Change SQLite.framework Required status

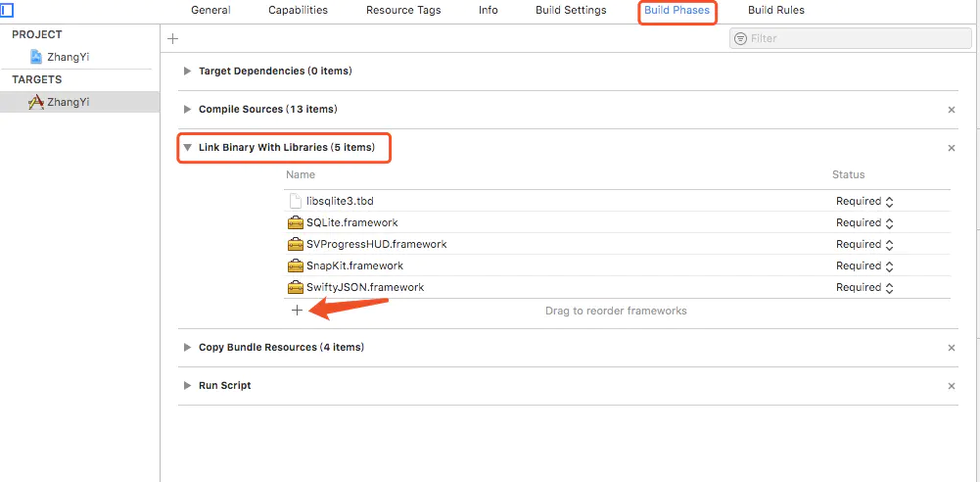point(864,222)
